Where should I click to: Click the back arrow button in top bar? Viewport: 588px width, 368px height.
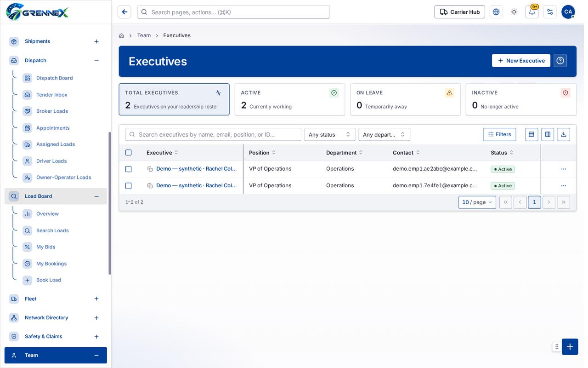coord(124,12)
